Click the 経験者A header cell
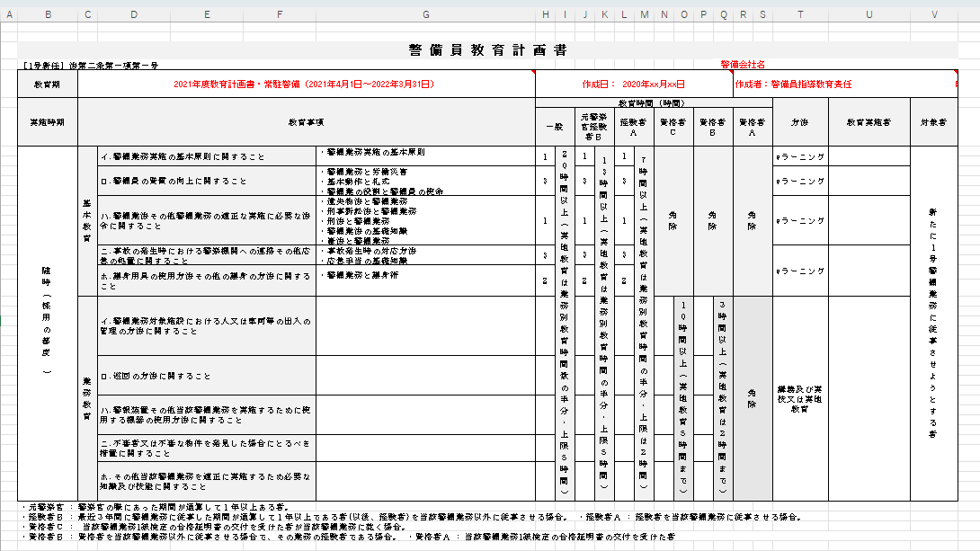980x551 pixels. (x=634, y=127)
